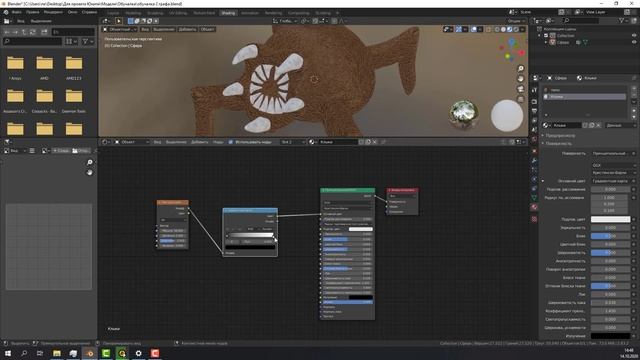Switch to the Shading workspace tab

click(228, 13)
